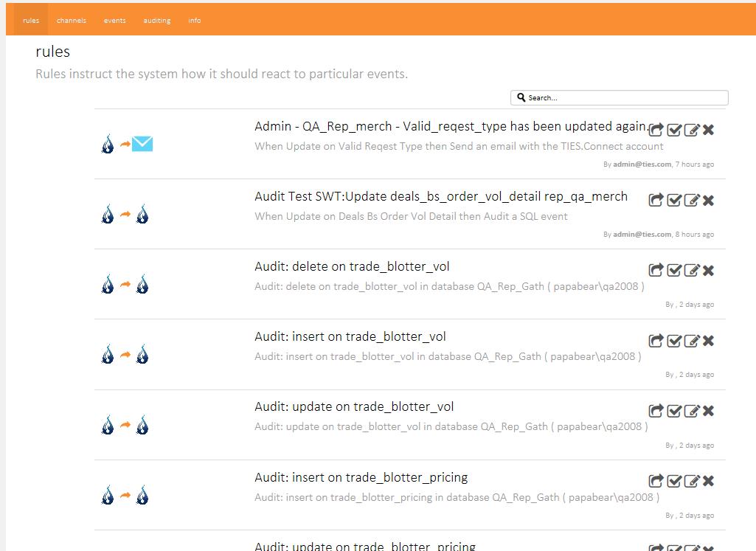Viewport: 756px width, 551px height.
Task: Click share icon for 'insert on trade_blotter_pricing'
Action: [x=656, y=481]
